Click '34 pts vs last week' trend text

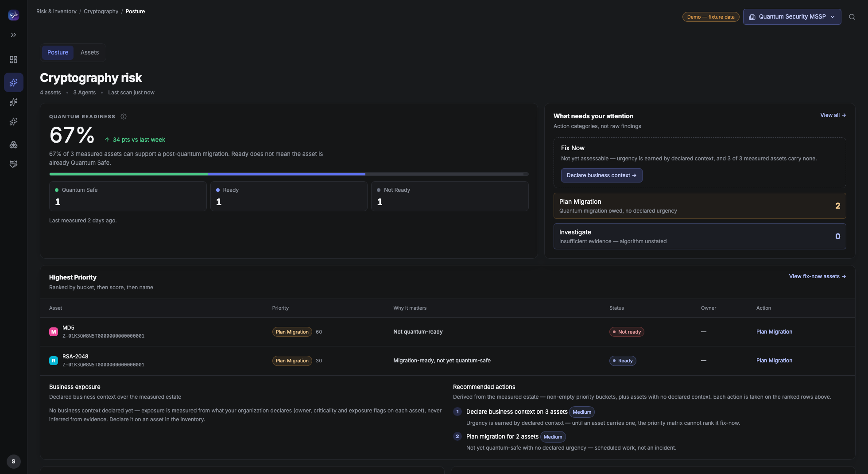point(139,140)
